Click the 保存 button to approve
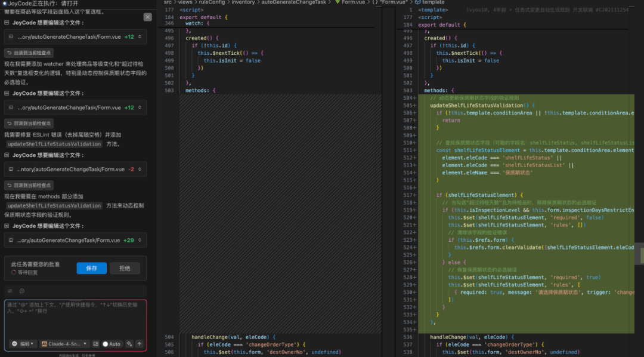The height and width of the screenshot is (357, 644). [x=92, y=268]
